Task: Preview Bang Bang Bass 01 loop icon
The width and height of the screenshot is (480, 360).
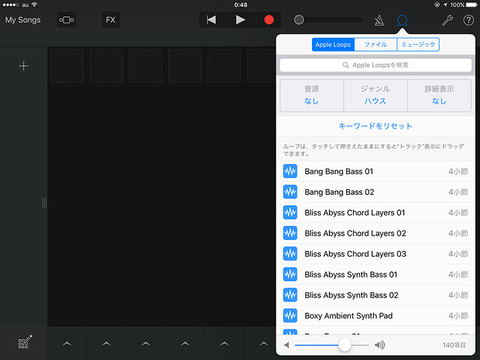Action: (x=290, y=171)
